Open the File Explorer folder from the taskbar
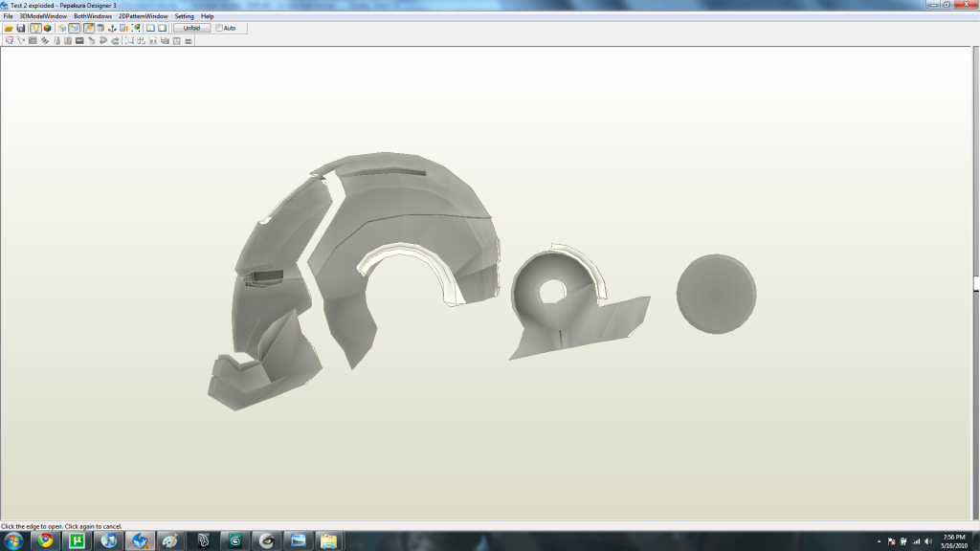The image size is (980, 551). tap(329, 540)
